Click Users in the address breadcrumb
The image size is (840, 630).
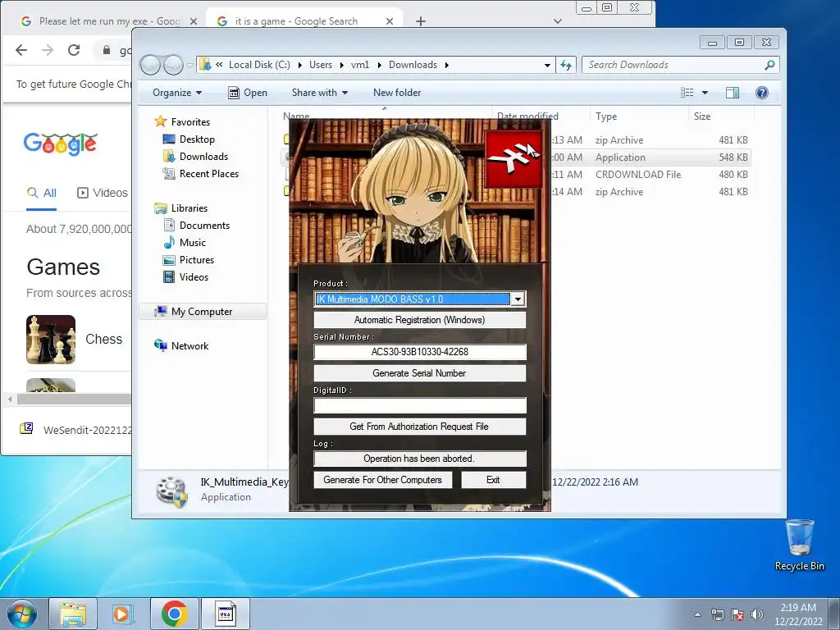click(x=321, y=65)
